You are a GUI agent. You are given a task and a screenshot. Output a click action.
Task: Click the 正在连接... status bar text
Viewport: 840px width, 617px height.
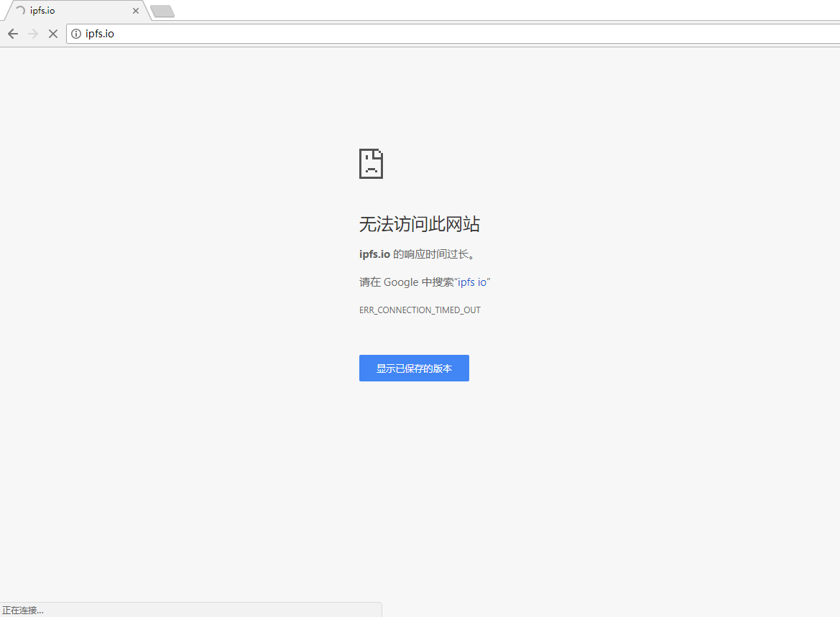click(x=23, y=610)
